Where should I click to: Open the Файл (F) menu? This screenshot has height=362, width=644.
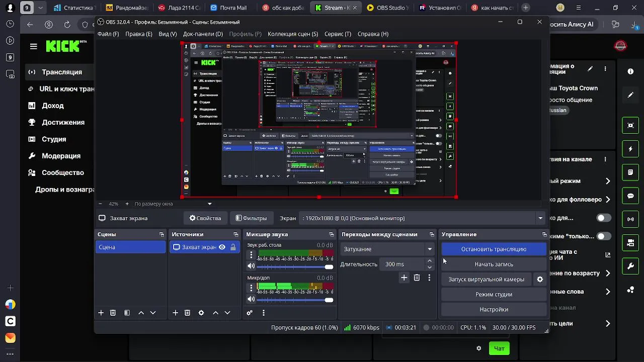(x=108, y=34)
